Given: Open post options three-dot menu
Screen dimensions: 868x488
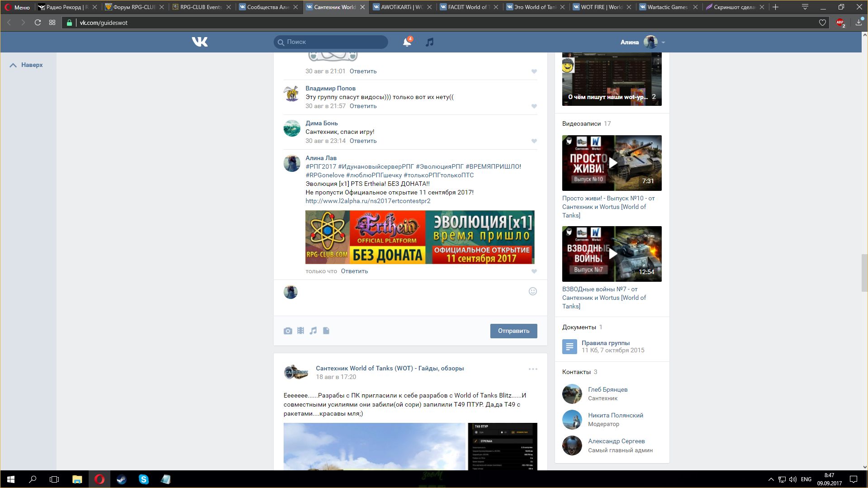Looking at the screenshot, I should 533,369.
